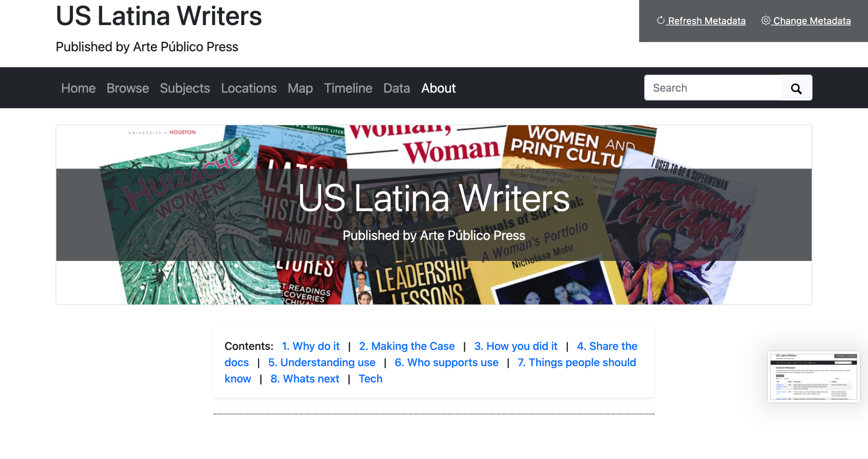Viewport: 868px width, 459px height.
Task: Open the Tech contents link
Action: (370, 378)
